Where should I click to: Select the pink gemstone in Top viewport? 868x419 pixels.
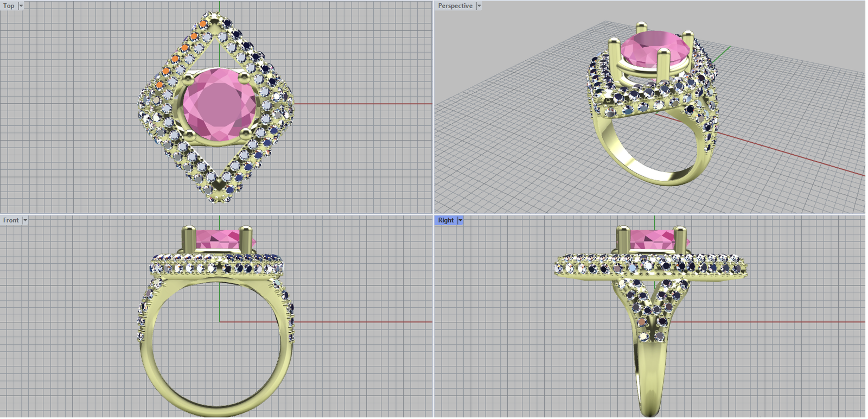(219, 105)
